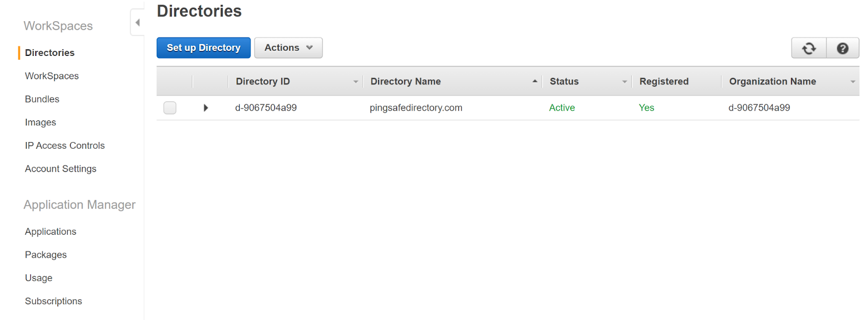The image size is (868, 320).
Task: Go to WorkSpaces in the sidebar
Action: pos(52,76)
